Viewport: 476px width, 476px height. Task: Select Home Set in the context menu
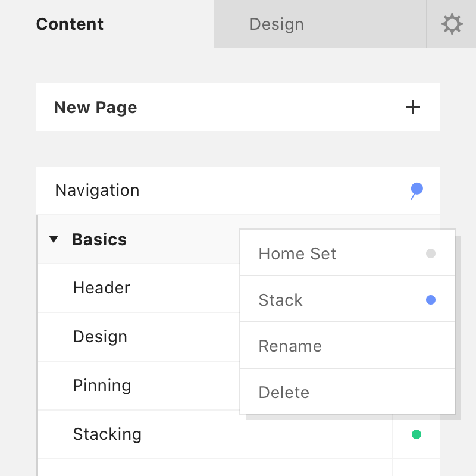point(297,254)
